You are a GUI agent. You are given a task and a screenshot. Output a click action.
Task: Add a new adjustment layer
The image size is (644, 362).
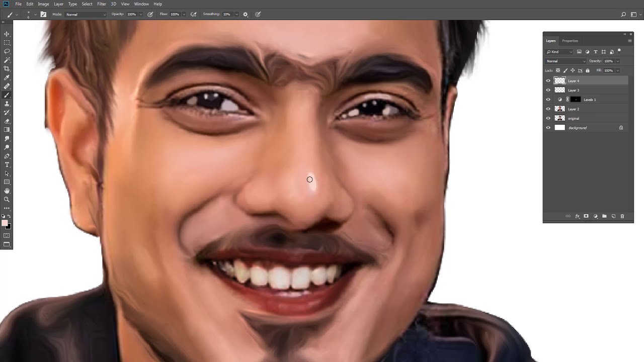coord(595,216)
